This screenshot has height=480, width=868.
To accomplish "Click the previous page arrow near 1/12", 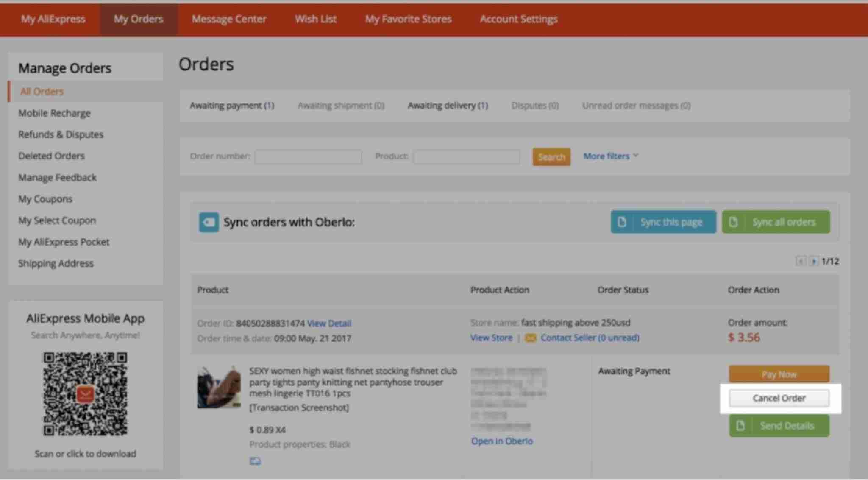I will point(801,261).
